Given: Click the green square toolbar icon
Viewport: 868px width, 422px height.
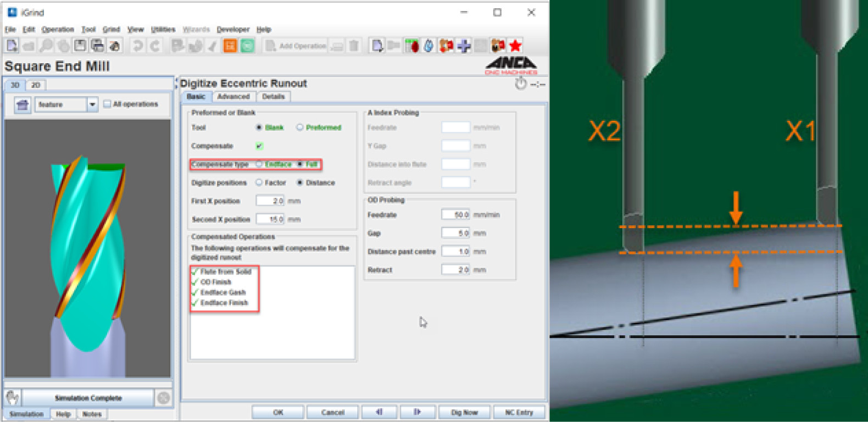Looking at the screenshot, I should click(248, 46).
